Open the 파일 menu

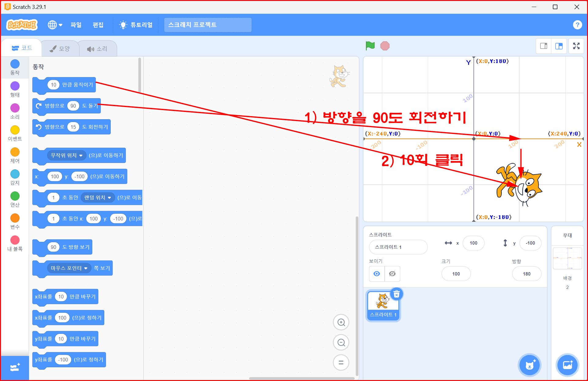[76, 25]
